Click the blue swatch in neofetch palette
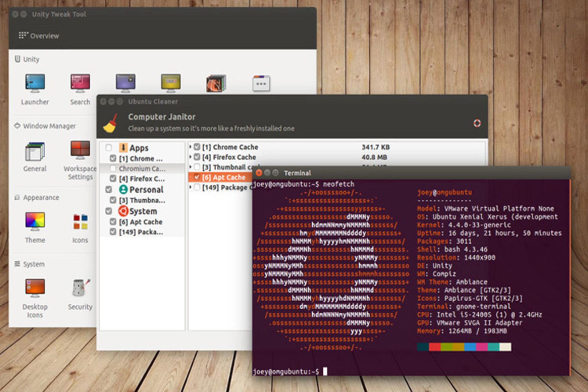Image resolution: width=588 pixels, height=392 pixels. point(470,347)
